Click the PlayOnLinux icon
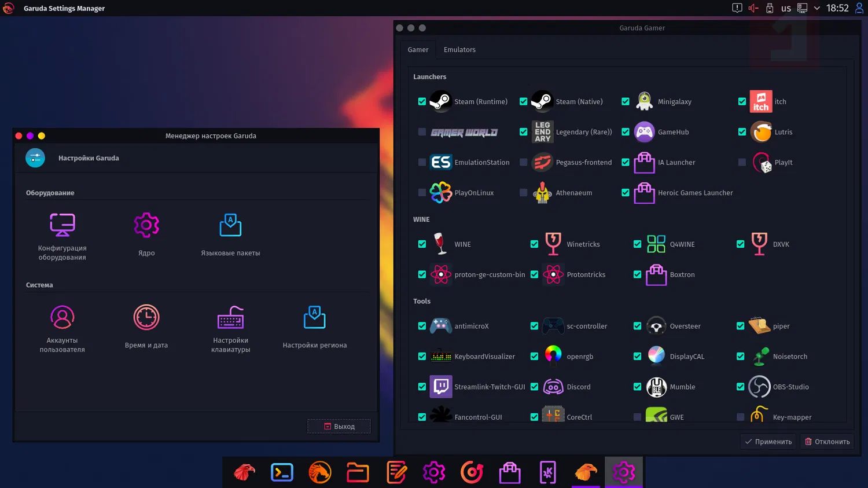Screen dimensions: 868x488 (441, 193)
